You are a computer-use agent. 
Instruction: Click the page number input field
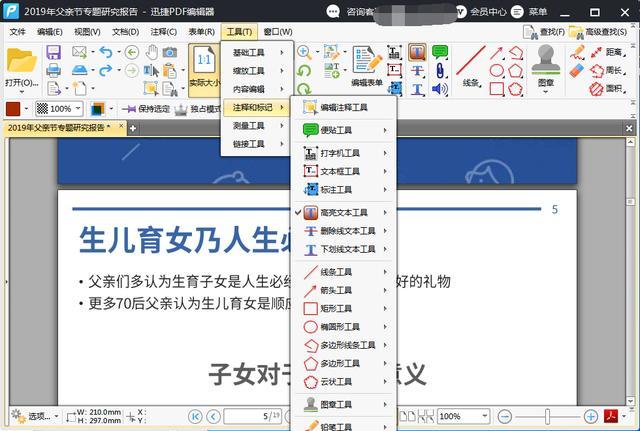[252, 416]
